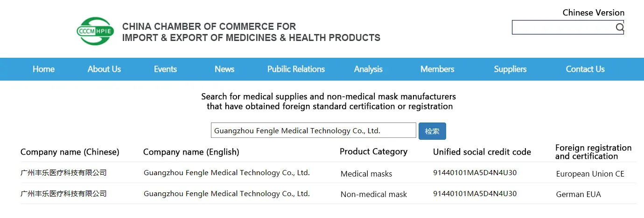Go to About Us page
The image size is (644, 218).
coord(104,69)
